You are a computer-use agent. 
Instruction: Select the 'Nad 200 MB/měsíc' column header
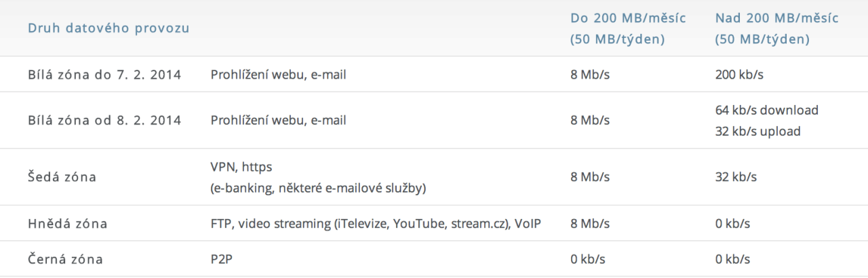[x=777, y=28]
